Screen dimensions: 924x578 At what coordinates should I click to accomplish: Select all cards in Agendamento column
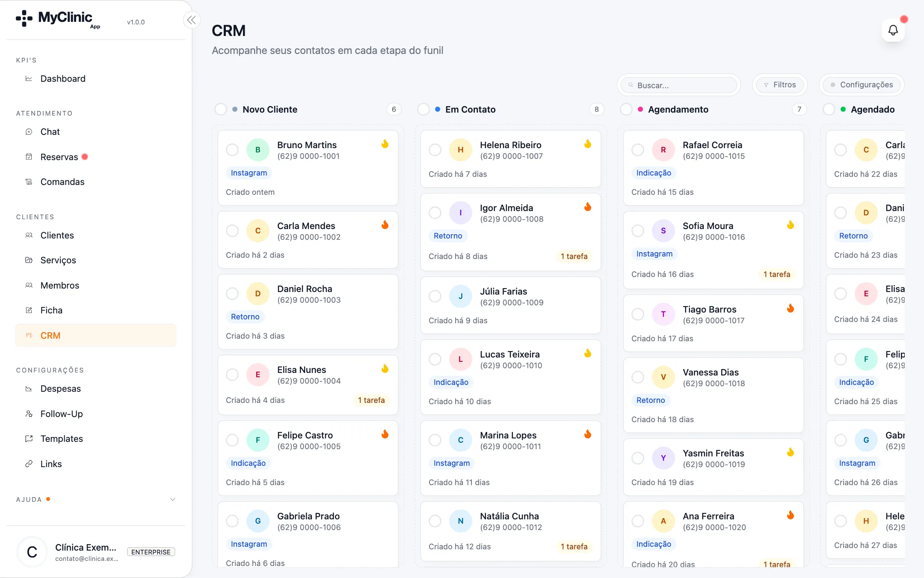(626, 109)
